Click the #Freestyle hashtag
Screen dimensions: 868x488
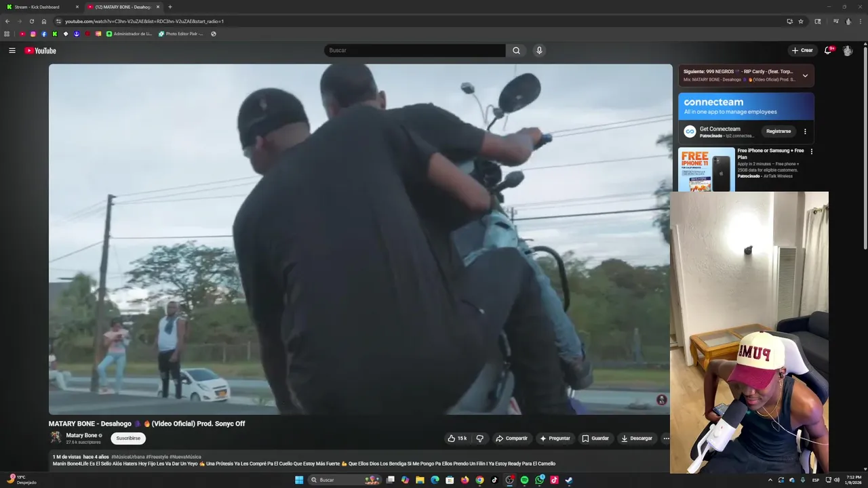coord(157,457)
